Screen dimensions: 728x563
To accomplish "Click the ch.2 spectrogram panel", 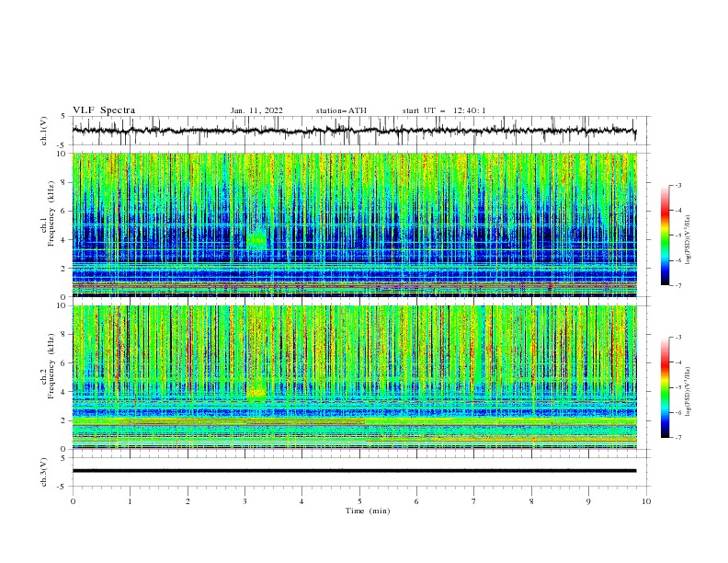I will pyautogui.click(x=354, y=377).
